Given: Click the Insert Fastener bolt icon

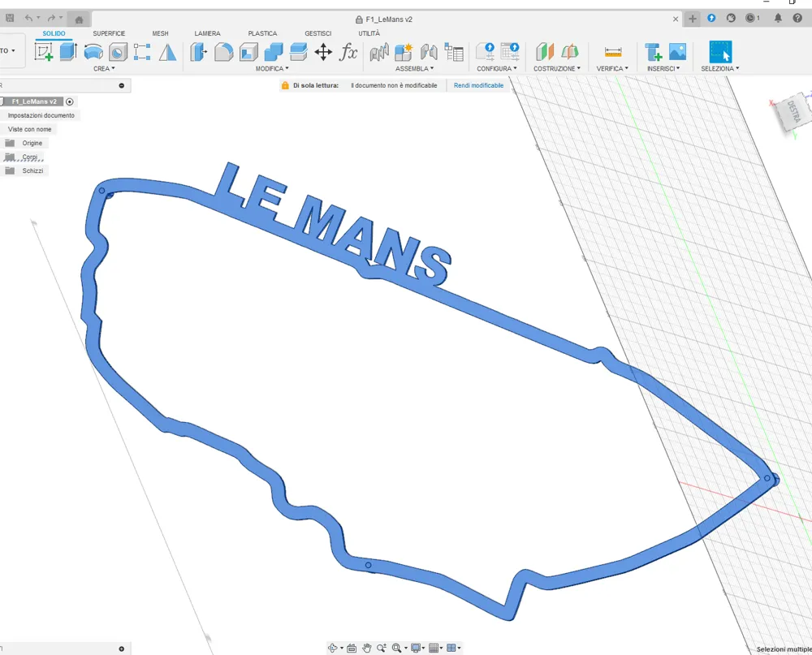Looking at the screenshot, I should [653, 52].
